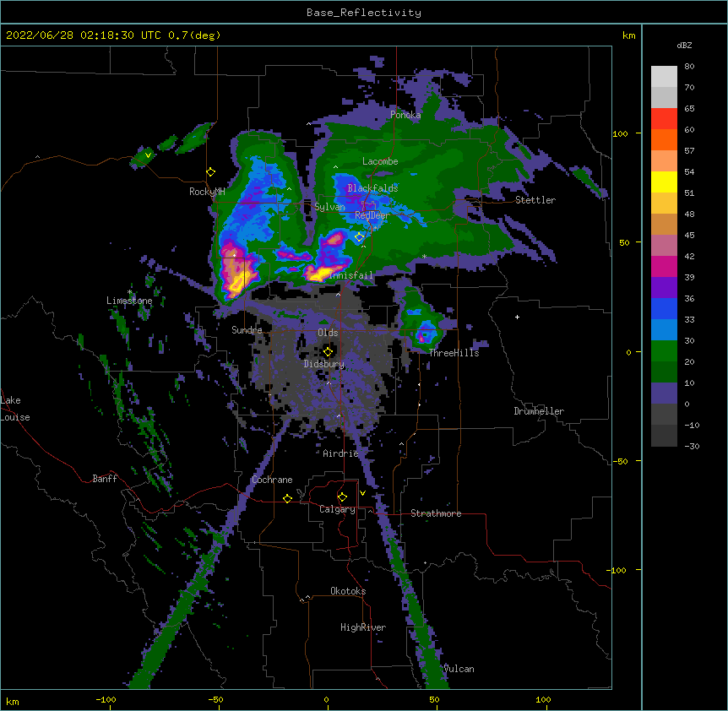
Task: Click the Innisfail city label
Action: pyautogui.click(x=351, y=275)
